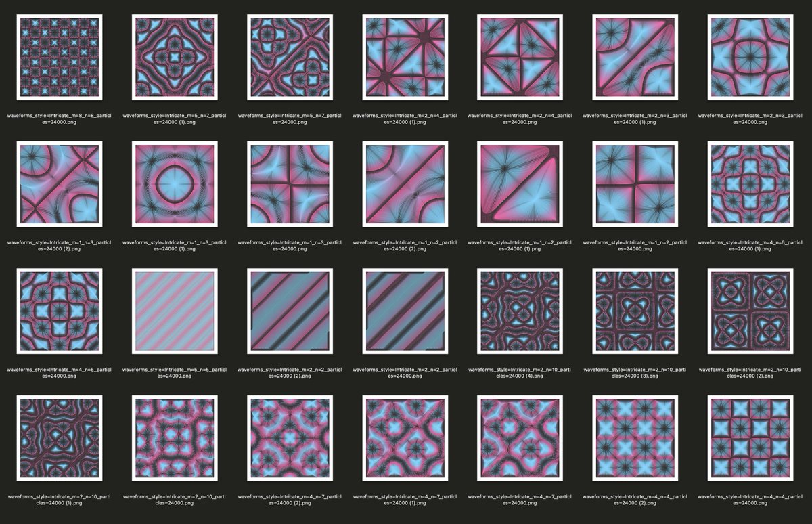The height and width of the screenshot is (524, 812).
Task: Click file name 'waveforms_style=Intricate_m=2_n=4_particles=24000 (1).png'
Action: click(405, 119)
